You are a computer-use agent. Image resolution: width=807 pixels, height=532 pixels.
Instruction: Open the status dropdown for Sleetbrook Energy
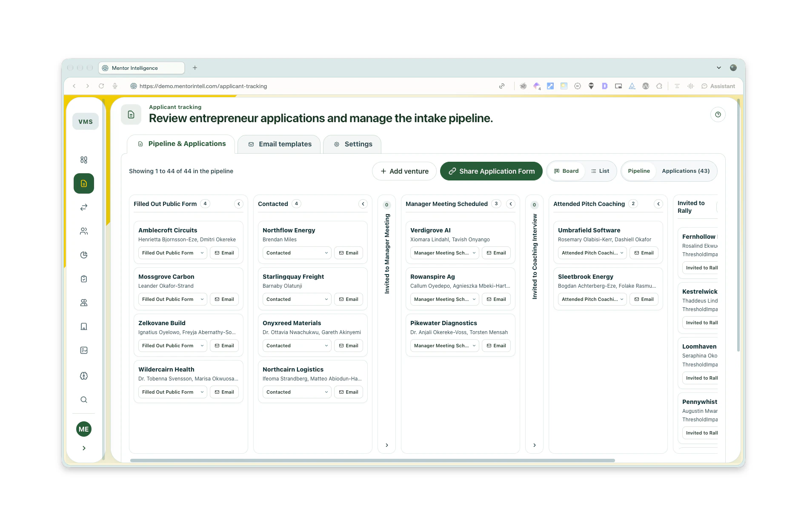[x=592, y=299]
